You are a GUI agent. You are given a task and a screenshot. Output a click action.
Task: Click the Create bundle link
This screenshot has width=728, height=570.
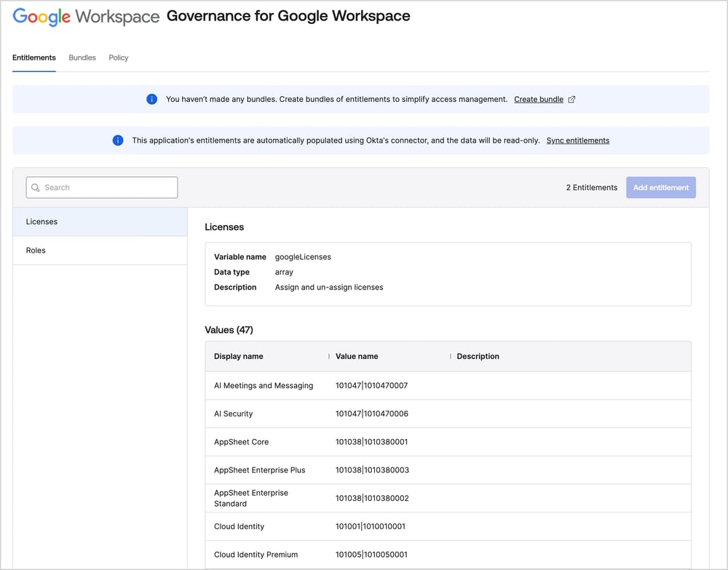point(539,99)
